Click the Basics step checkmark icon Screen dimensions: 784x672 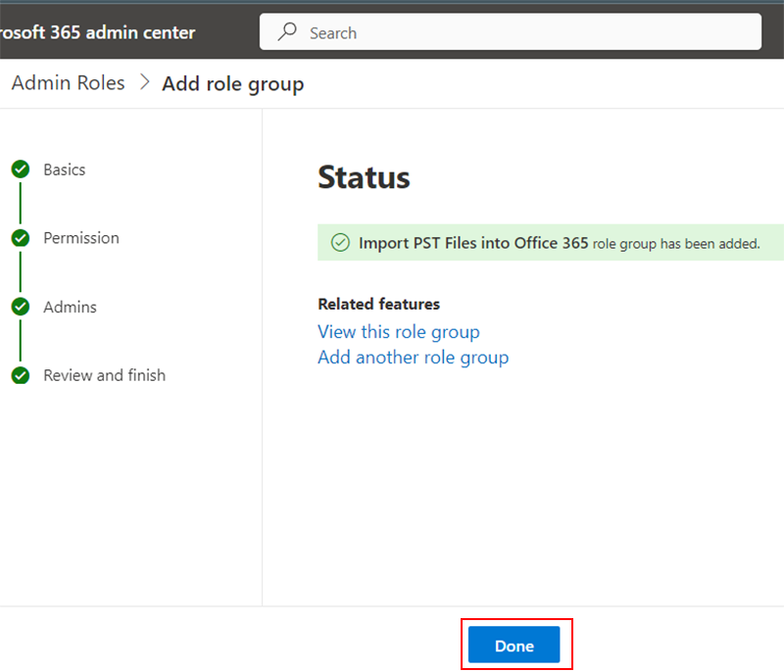pyautogui.click(x=21, y=169)
